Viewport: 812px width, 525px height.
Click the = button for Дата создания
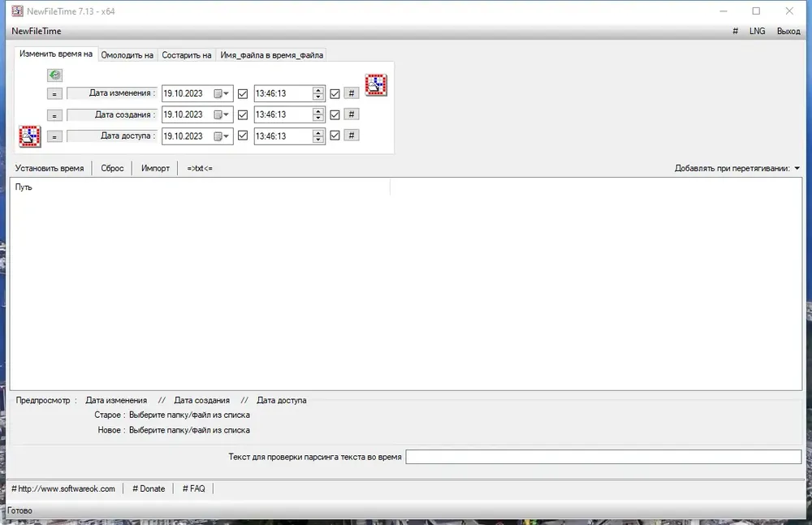[54, 115]
